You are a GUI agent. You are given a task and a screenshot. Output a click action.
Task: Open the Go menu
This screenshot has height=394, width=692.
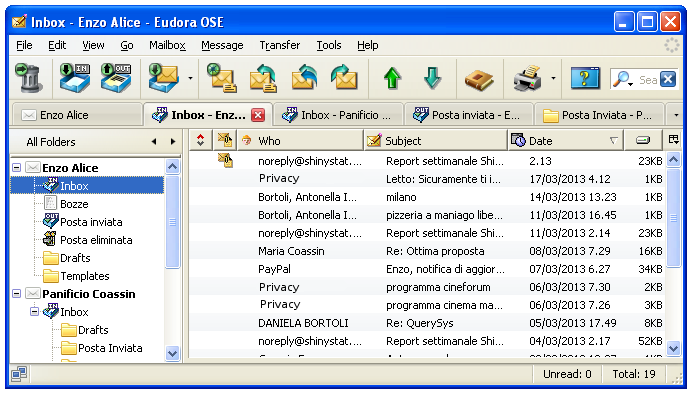coord(127,45)
